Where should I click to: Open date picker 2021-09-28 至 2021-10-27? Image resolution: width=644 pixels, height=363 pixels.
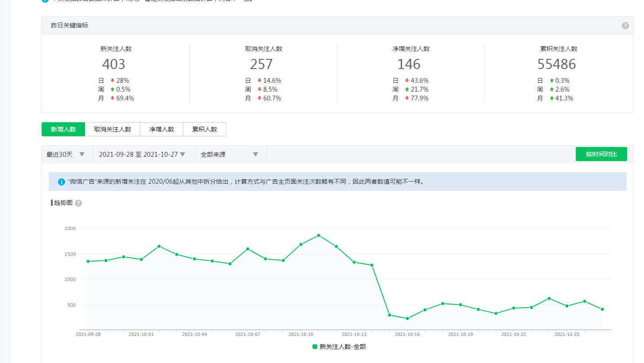pos(142,154)
